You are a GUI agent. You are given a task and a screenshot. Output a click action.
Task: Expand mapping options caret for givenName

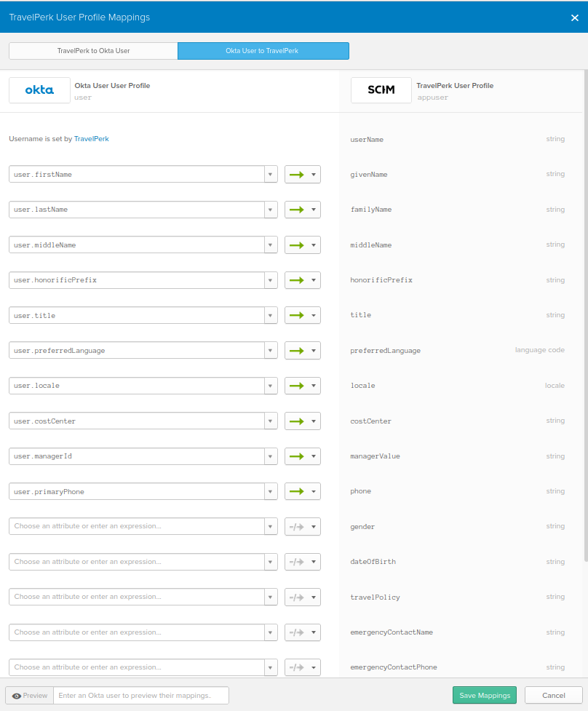313,175
